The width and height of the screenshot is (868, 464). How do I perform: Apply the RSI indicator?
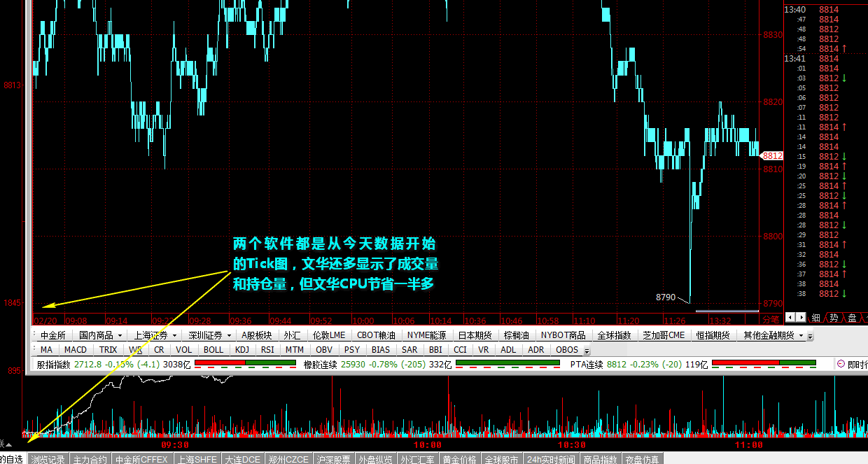(x=267, y=349)
